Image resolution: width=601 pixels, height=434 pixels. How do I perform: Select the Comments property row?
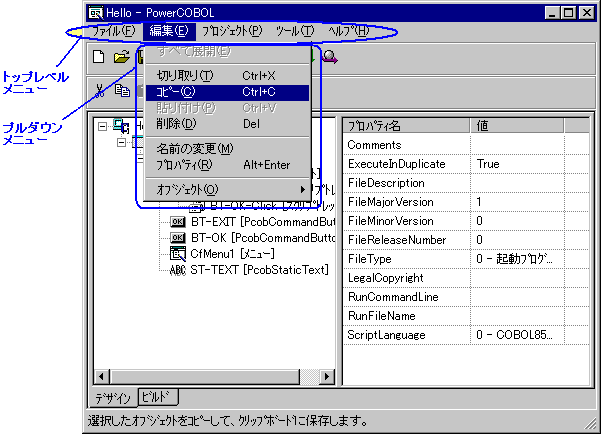tap(466, 145)
